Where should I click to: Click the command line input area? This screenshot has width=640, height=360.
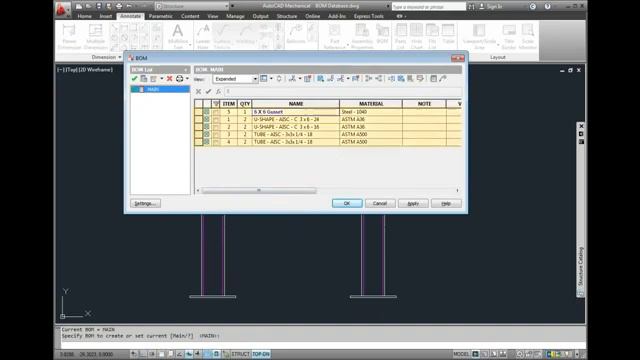click(x=322, y=344)
